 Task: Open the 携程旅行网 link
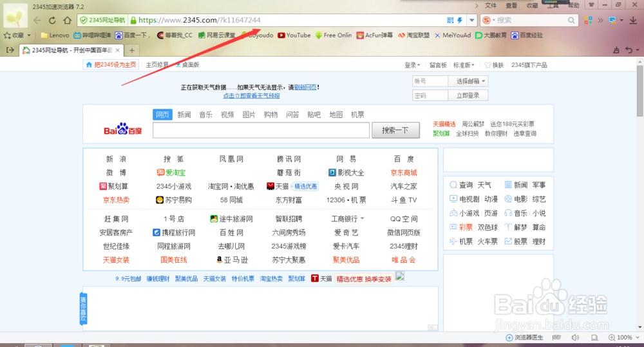coord(174,232)
